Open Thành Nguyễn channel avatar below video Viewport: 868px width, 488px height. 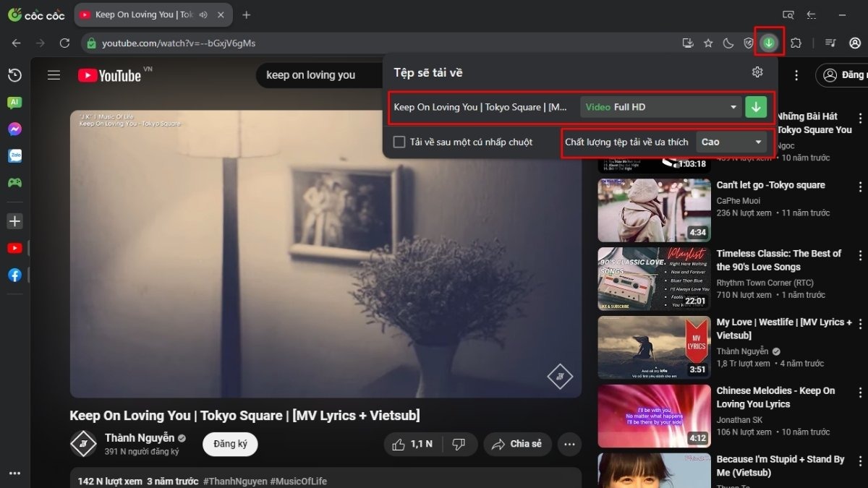83,444
